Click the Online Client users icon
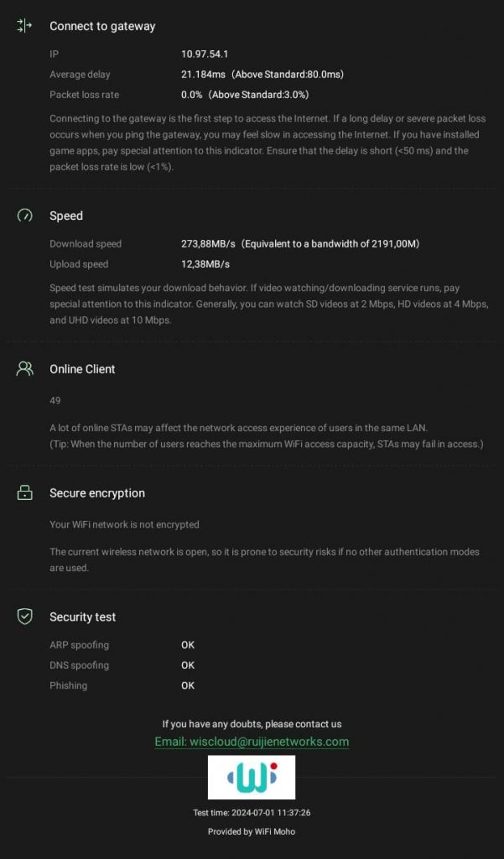Viewport: 504px width, 859px height. [24, 369]
